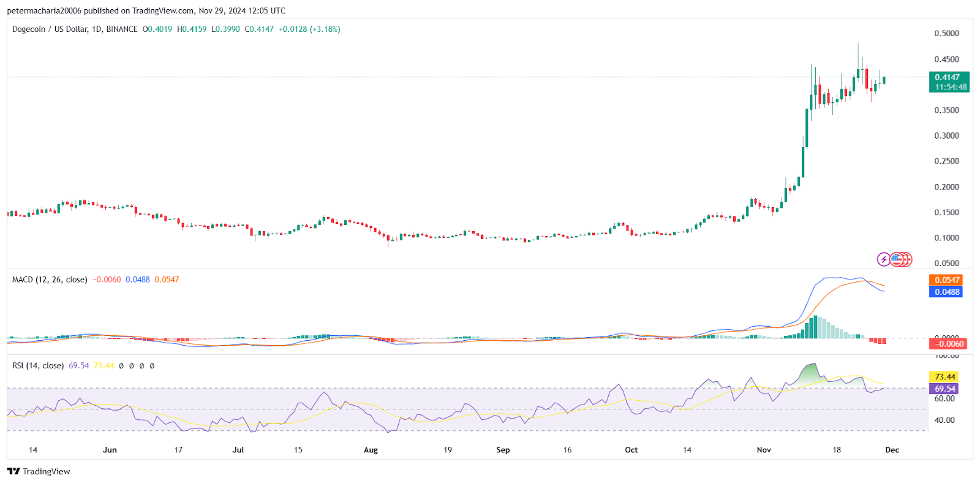Click red -0.0060 value in MACD legend
Screen dimensions: 980x483
[x=107, y=280]
